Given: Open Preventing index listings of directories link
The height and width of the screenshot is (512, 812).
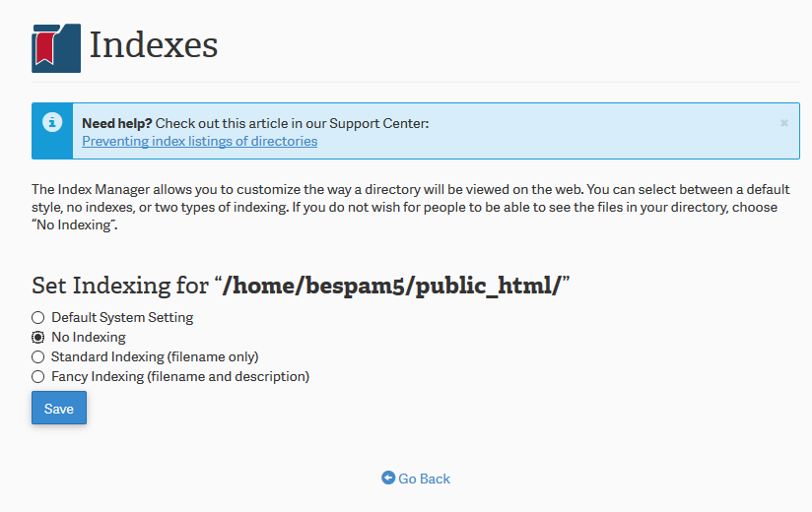Looking at the screenshot, I should [199, 141].
